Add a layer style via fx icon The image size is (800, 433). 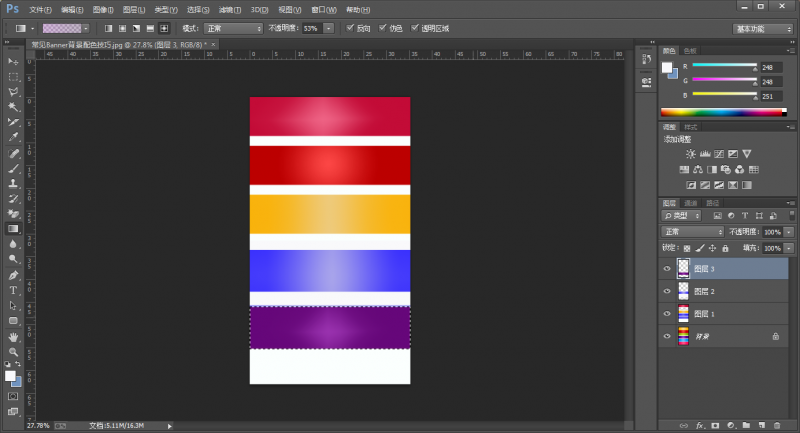(x=699, y=425)
